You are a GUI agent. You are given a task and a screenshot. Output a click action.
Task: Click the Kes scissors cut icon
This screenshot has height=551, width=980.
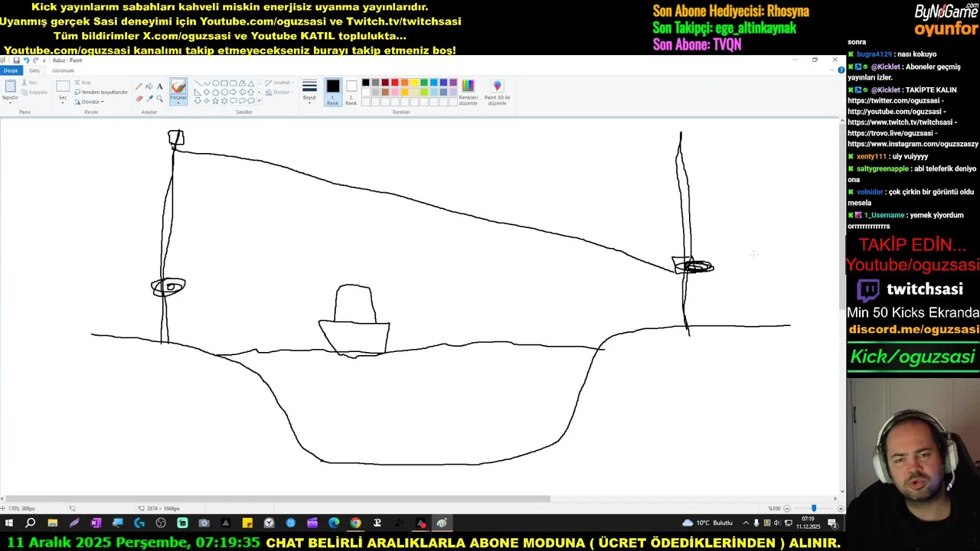coord(24,83)
